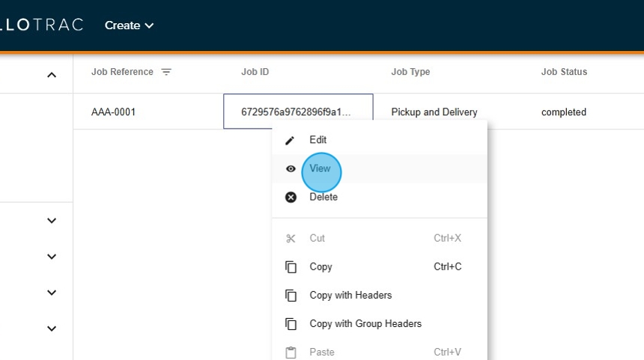Image resolution: width=644 pixels, height=360 pixels.
Task: Click the Job Type column header
Action: click(x=410, y=73)
